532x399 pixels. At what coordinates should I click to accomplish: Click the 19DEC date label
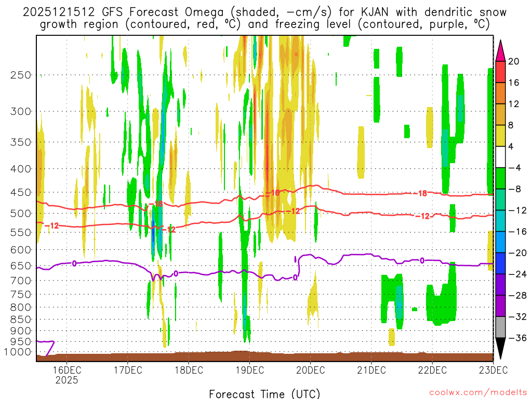(x=249, y=370)
